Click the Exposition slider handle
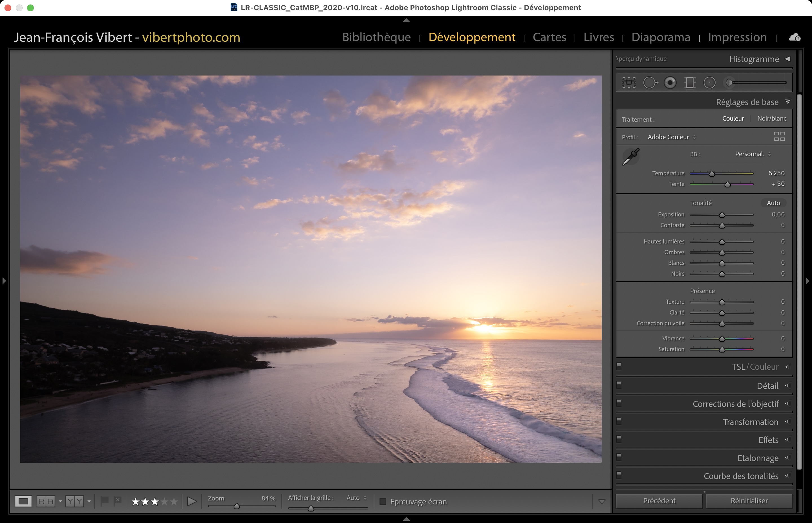The height and width of the screenshot is (523, 812). click(x=722, y=215)
